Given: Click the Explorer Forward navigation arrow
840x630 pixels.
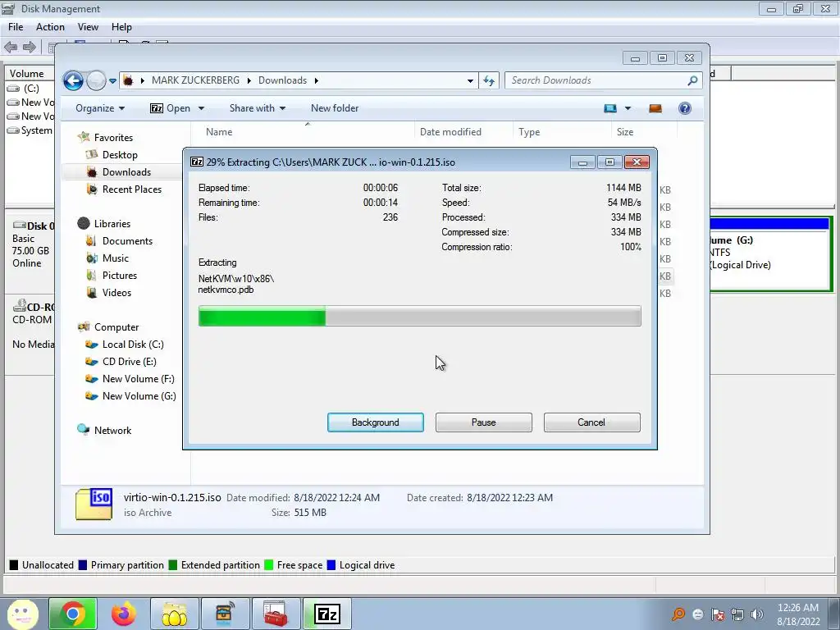Looking at the screenshot, I should [97, 81].
